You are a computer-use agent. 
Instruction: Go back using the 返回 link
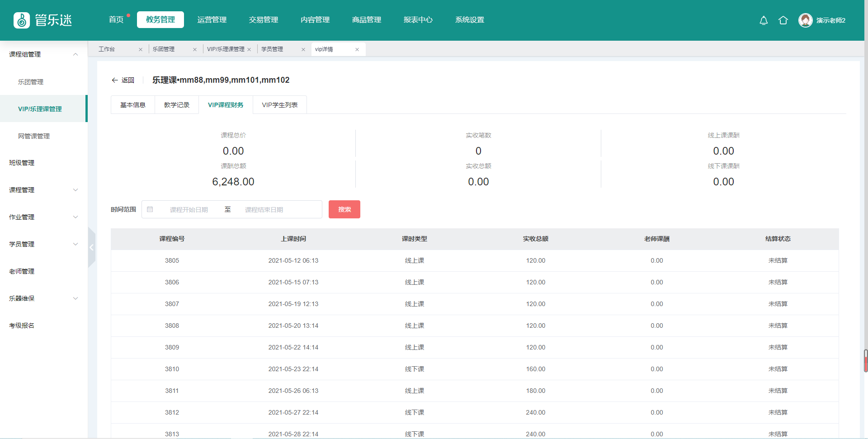click(x=123, y=80)
